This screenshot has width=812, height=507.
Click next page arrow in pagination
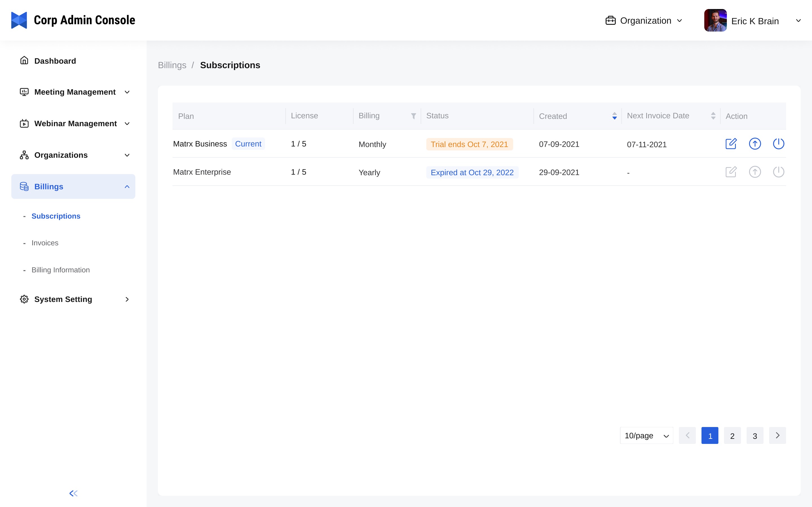777,435
